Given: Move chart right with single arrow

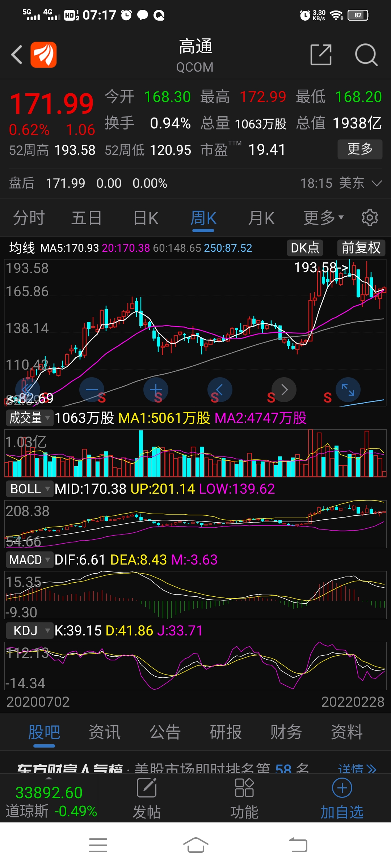Looking at the screenshot, I should tap(284, 390).
